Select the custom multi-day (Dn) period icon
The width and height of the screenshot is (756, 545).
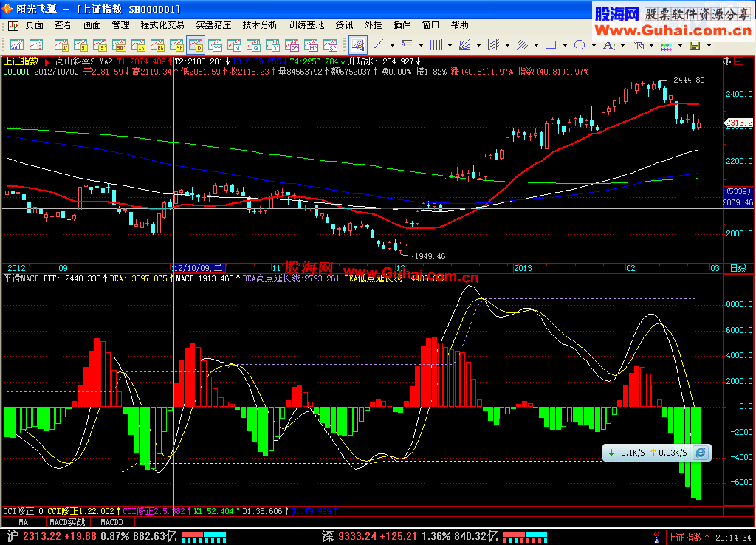(292, 45)
